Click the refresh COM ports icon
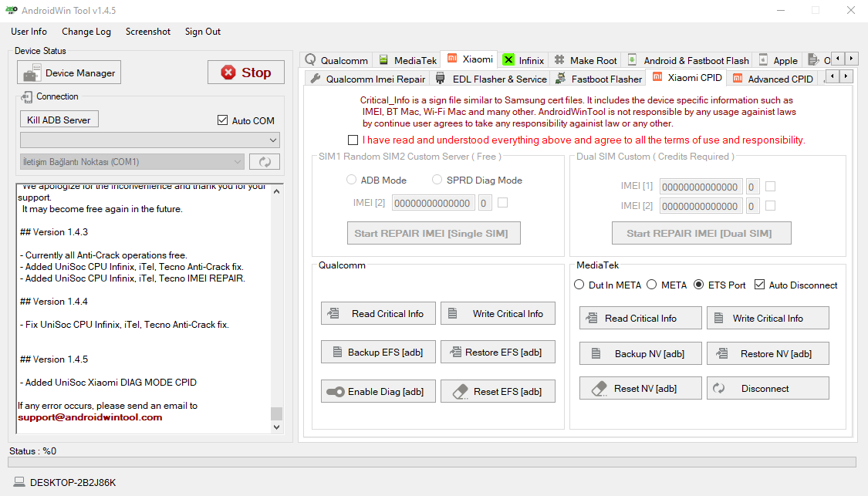This screenshot has width=868, height=496. [264, 162]
